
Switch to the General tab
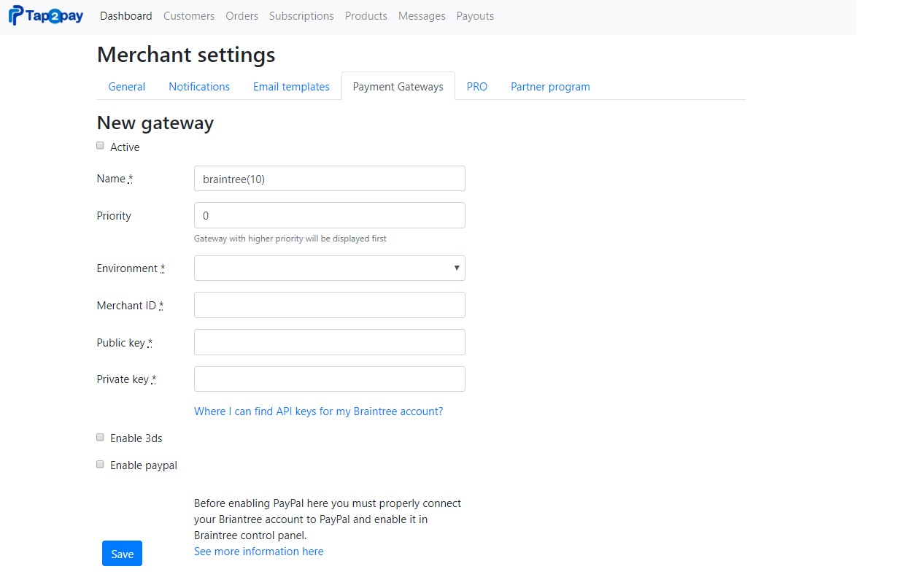[x=127, y=86]
